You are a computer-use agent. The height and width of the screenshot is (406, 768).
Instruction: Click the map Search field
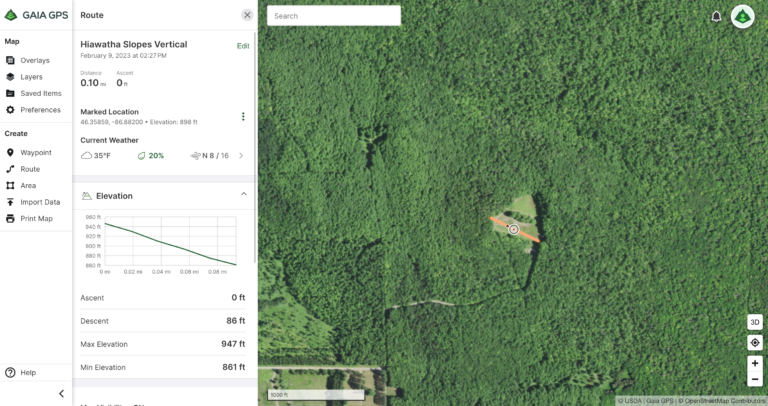tap(334, 16)
